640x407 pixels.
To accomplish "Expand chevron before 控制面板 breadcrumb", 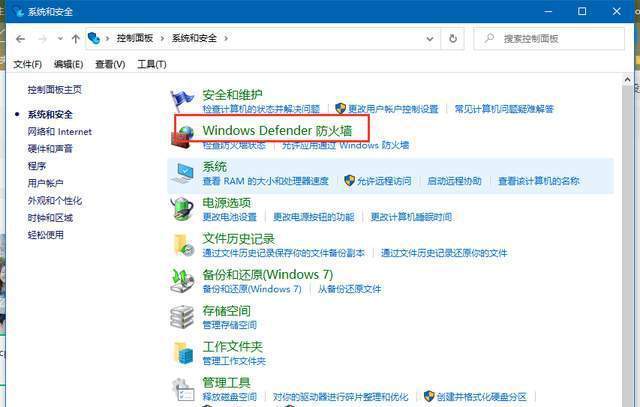I will coord(107,38).
